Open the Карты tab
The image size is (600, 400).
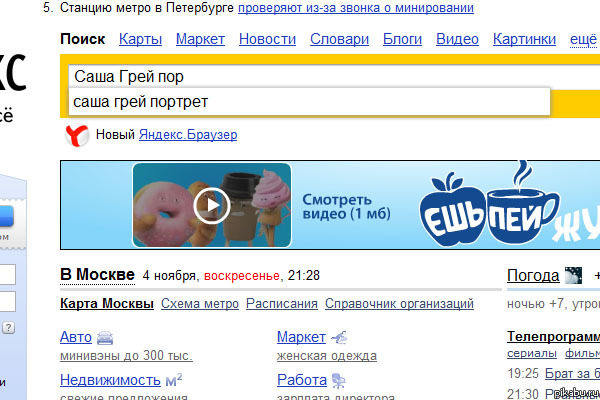[140, 39]
